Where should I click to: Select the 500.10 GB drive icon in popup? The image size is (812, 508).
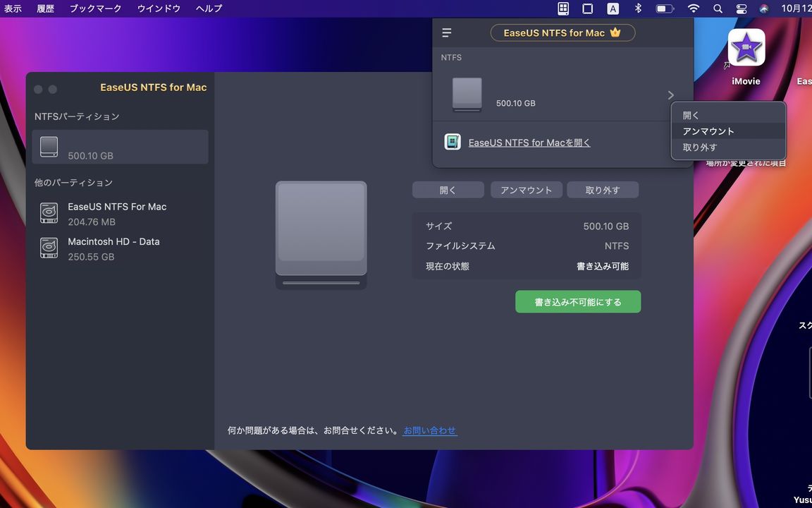467,95
